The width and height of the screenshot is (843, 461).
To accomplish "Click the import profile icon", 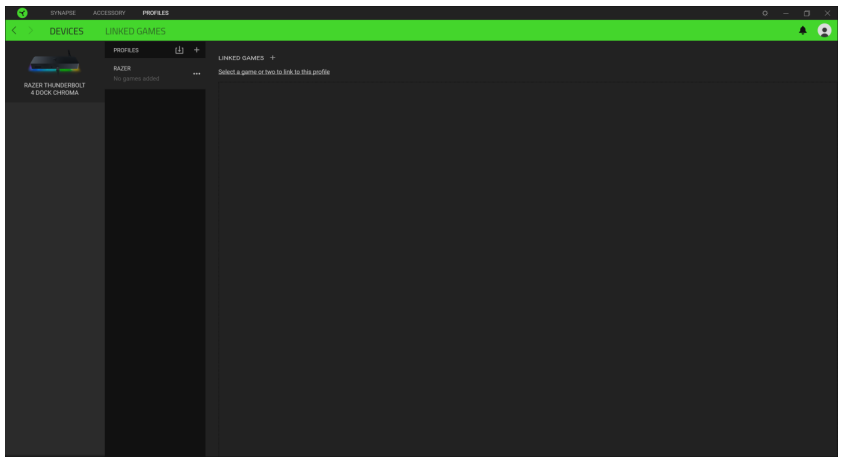I will coord(179,49).
